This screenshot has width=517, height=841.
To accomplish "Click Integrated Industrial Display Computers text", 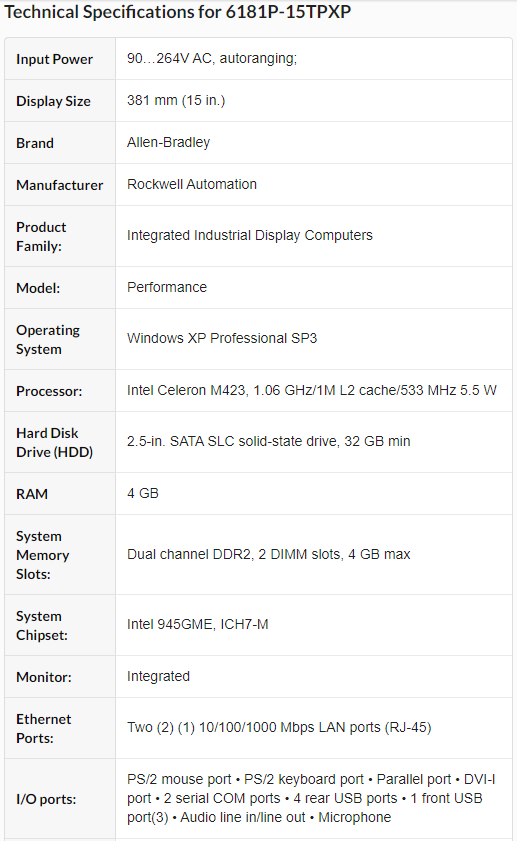I will [249, 235].
